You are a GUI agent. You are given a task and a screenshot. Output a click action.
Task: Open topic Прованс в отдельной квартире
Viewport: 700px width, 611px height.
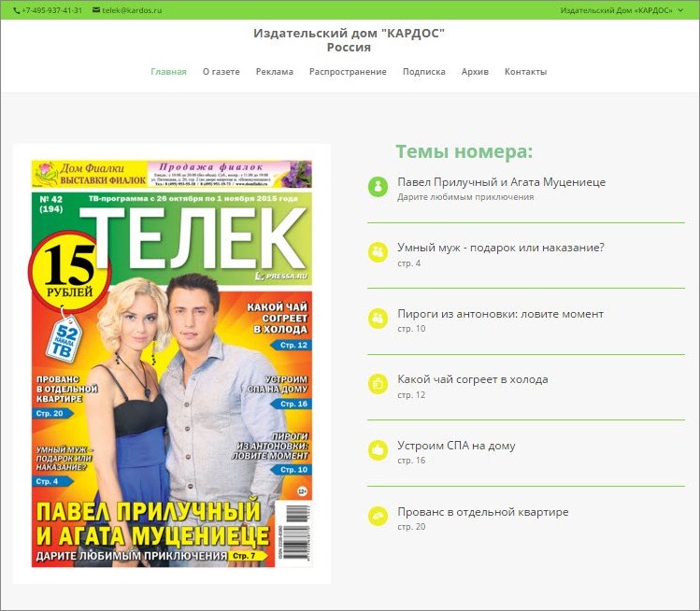(483, 511)
